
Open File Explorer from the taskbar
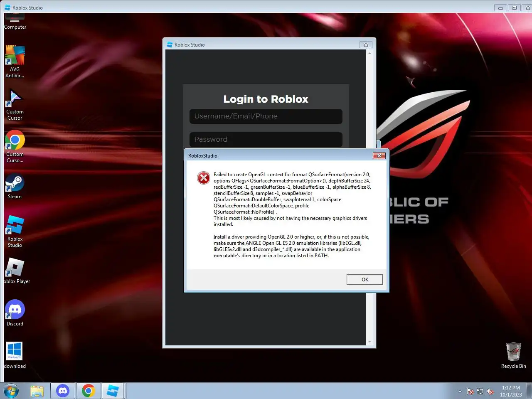(37, 391)
